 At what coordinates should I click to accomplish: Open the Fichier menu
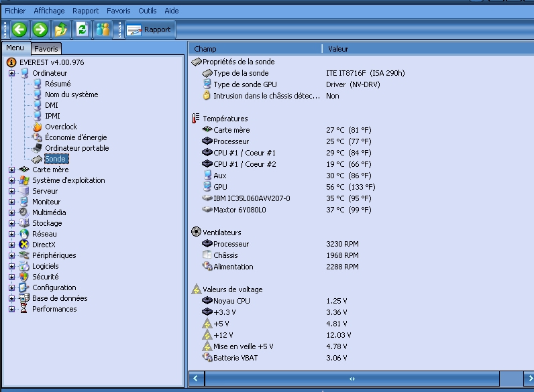(15, 11)
